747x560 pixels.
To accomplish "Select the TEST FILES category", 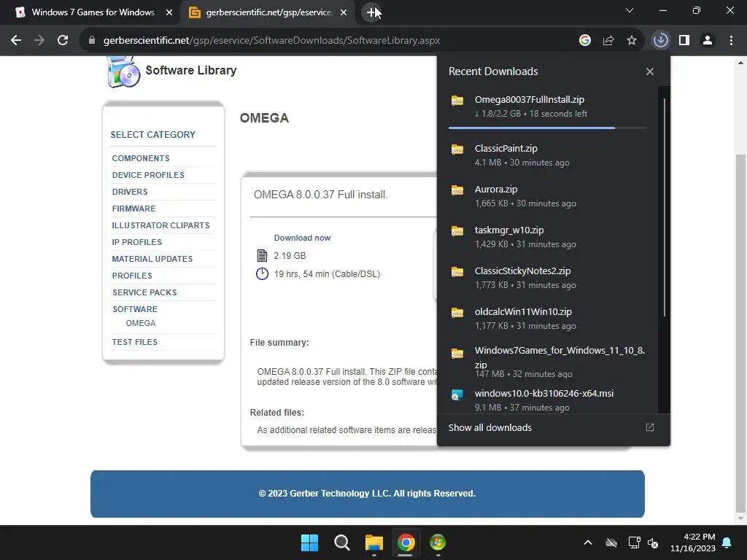I will [x=134, y=342].
